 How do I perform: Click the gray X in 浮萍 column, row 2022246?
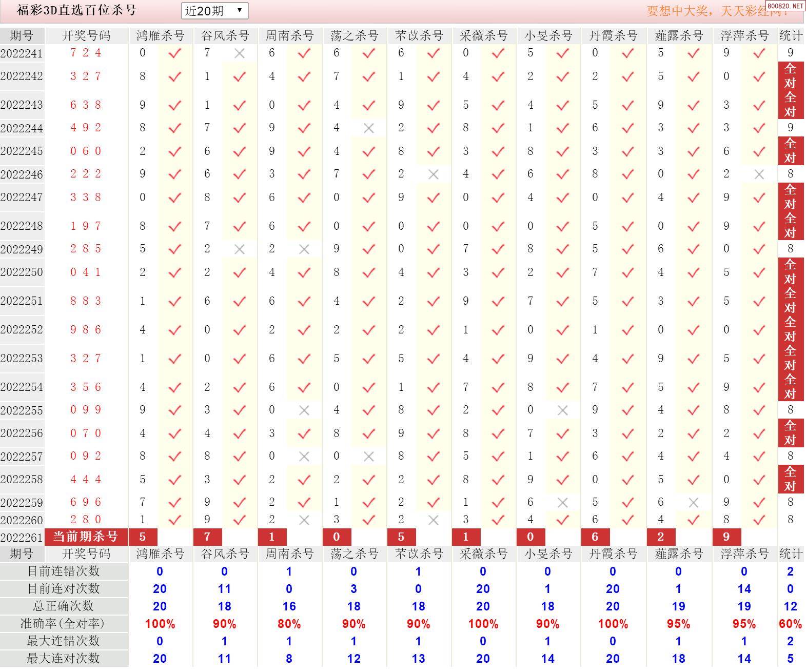click(759, 174)
